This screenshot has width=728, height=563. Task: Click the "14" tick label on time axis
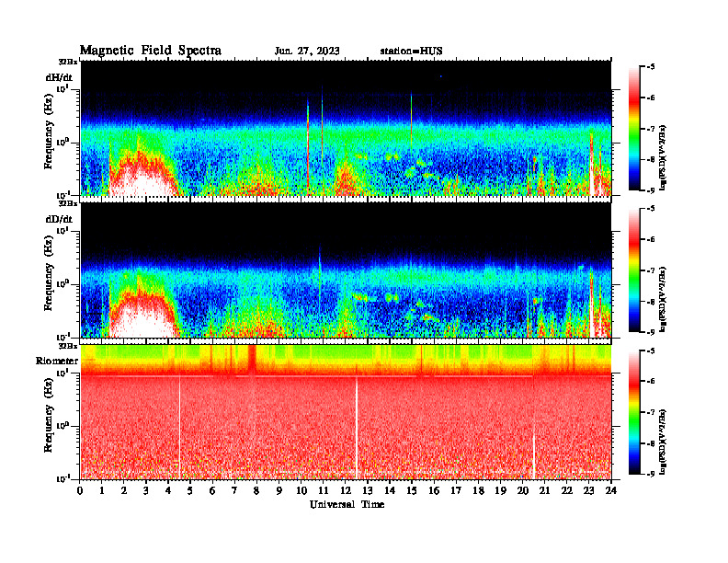(390, 490)
